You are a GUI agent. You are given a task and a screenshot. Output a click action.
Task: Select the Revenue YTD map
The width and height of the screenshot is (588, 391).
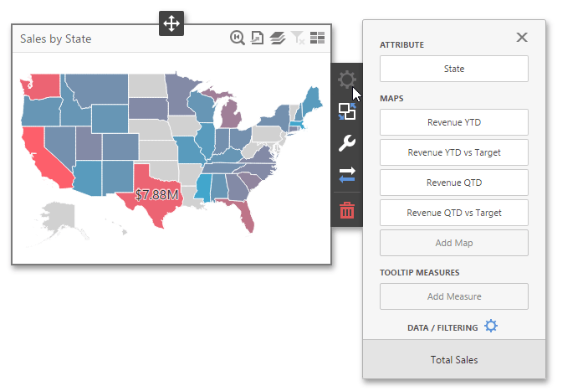(454, 122)
